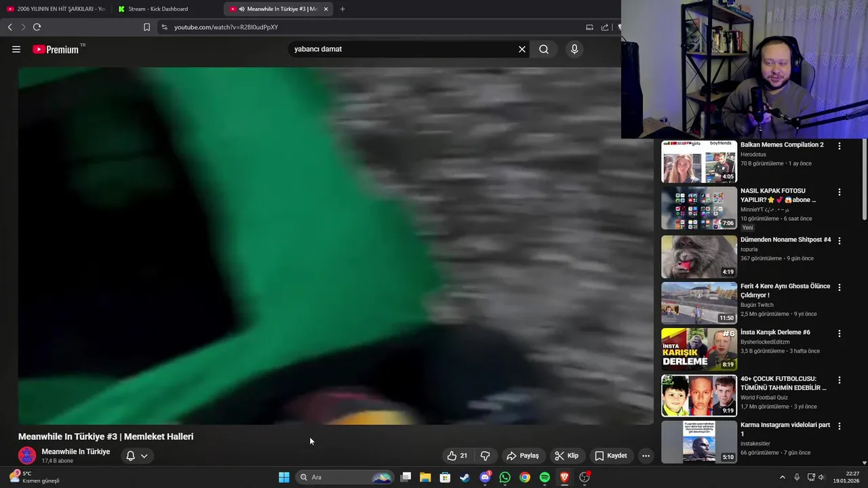The height and width of the screenshot is (488, 868).
Task: Open 'NASIL KAPAK FOTOSU YAPILIR?' video title
Action: [x=778, y=195]
